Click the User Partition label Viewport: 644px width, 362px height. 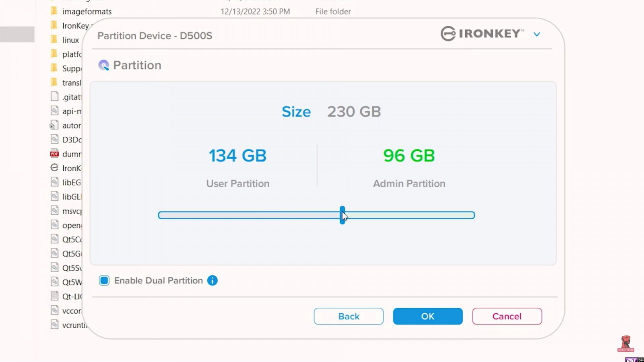click(x=238, y=183)
